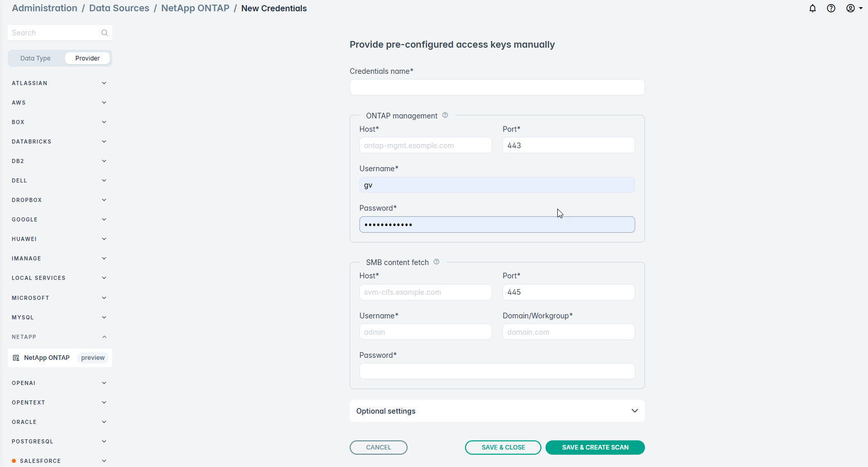Focus the Credentials name field

tap(497, 87)
